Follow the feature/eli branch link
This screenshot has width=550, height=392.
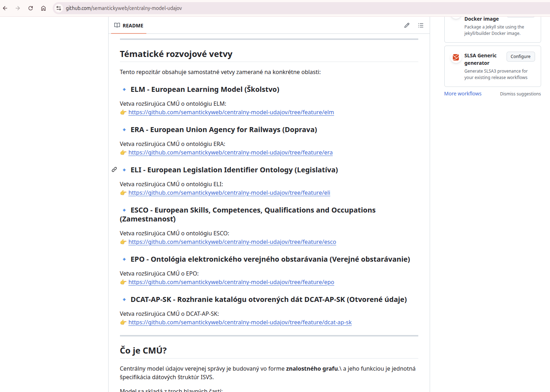(229, 193)
